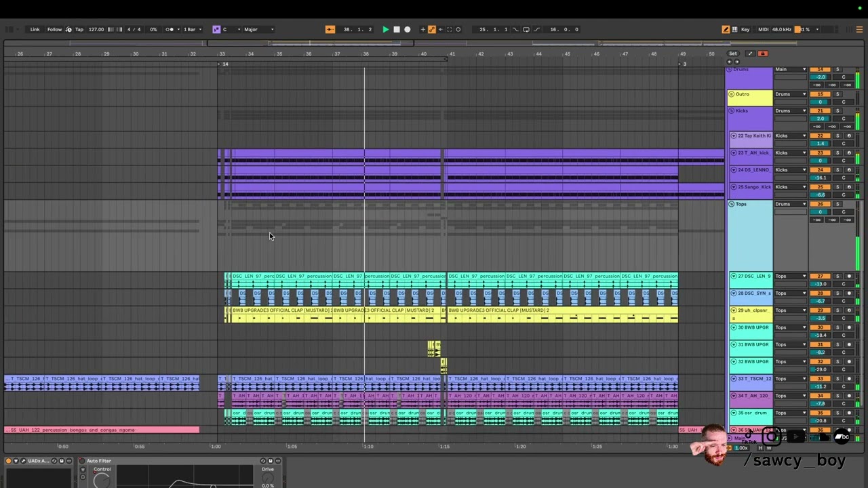868x488 pixels.
Task: Toggle the metronome icon
Action: point(170,29)
